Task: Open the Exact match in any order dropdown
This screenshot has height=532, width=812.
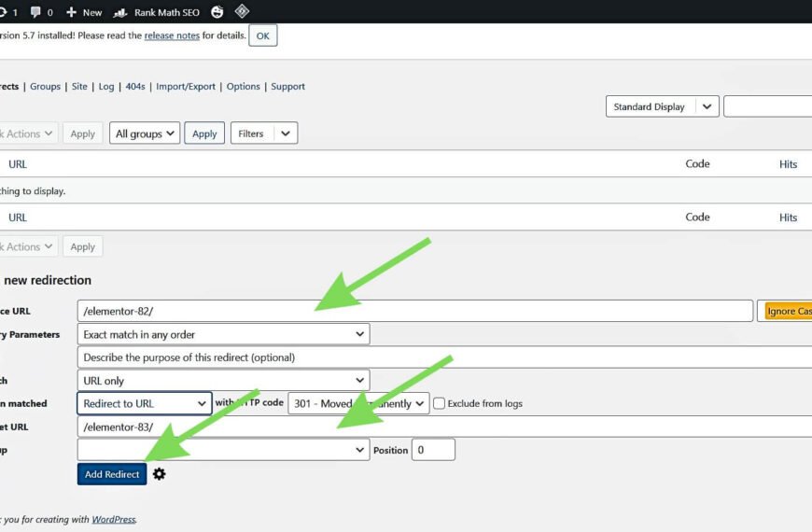Action: coord(223,335)
